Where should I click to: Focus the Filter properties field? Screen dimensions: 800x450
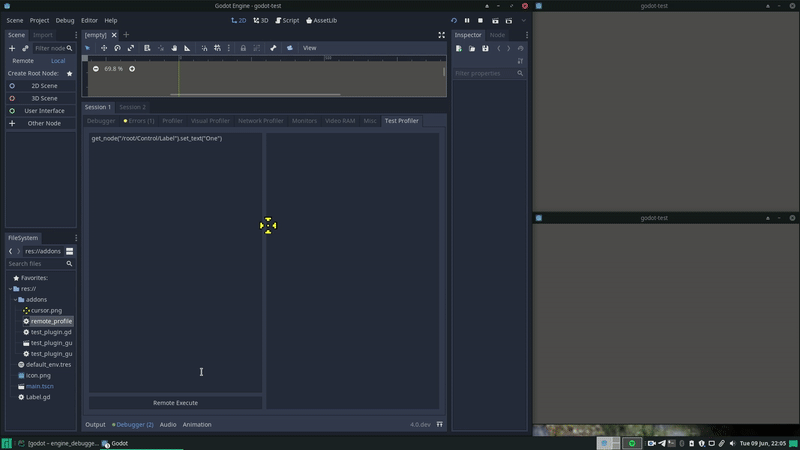(x=489, y=73)
